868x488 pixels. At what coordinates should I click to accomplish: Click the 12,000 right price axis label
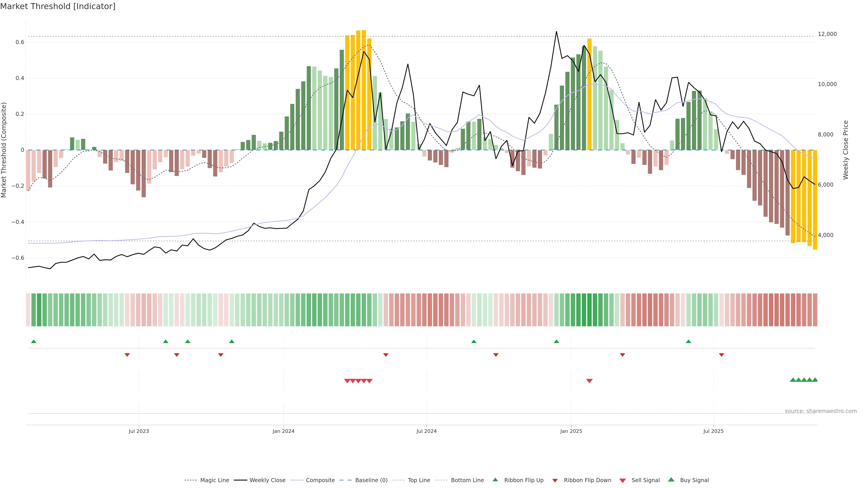tap(827, 34)
